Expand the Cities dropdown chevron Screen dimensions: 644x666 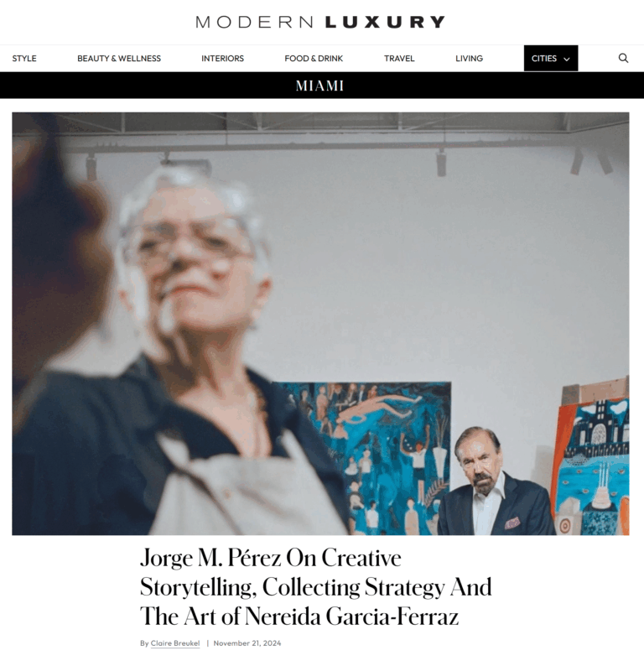[x=566, y=59]
